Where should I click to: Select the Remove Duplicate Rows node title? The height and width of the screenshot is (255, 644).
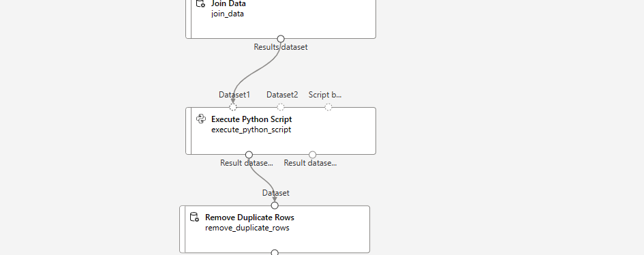click(x=249, y=217)
